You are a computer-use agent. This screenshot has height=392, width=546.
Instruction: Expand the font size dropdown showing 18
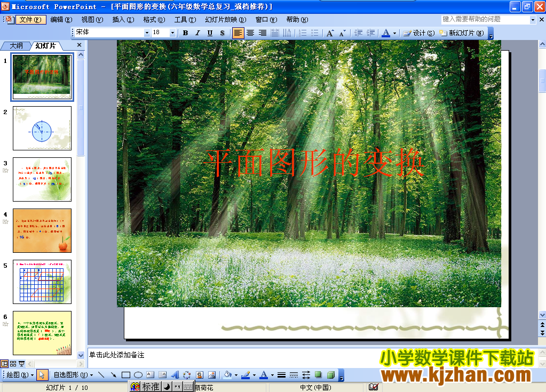[172, 33]
